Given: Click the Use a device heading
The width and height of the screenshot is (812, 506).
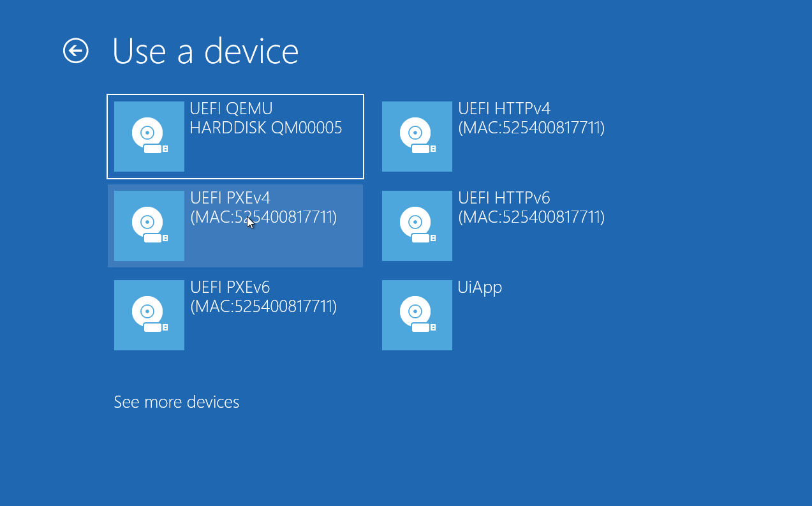Looking at the screenshot, I should 205,51.
